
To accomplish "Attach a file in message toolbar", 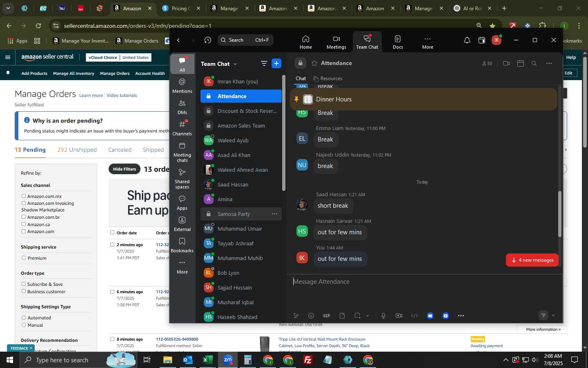I will pyautogui.click(x=342, y=316).
